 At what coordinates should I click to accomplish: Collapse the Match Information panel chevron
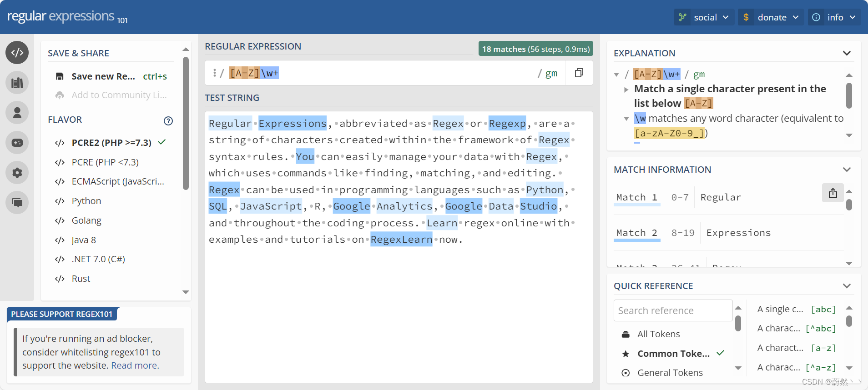pos(847,170)
